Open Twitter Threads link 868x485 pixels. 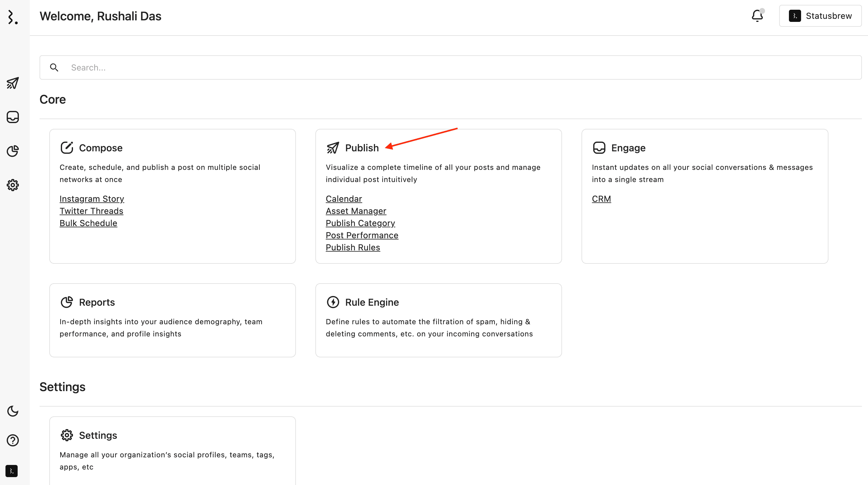click(x=91, y=211)
